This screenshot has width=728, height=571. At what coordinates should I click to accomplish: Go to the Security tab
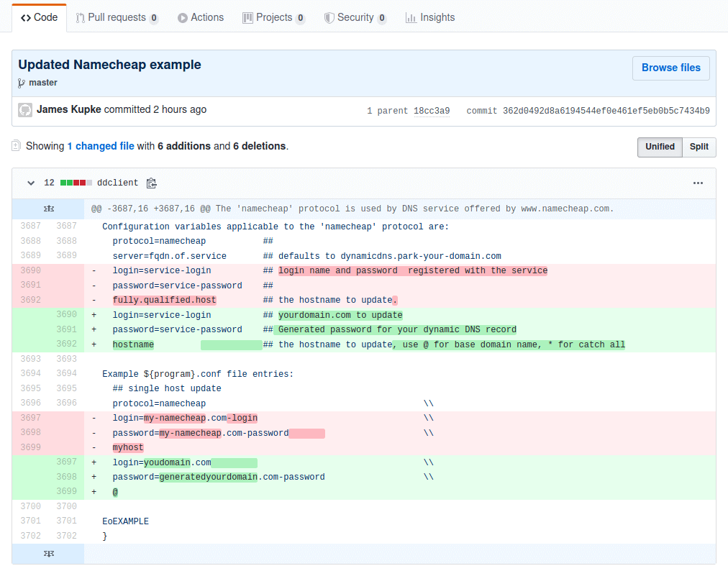point(355,18)
